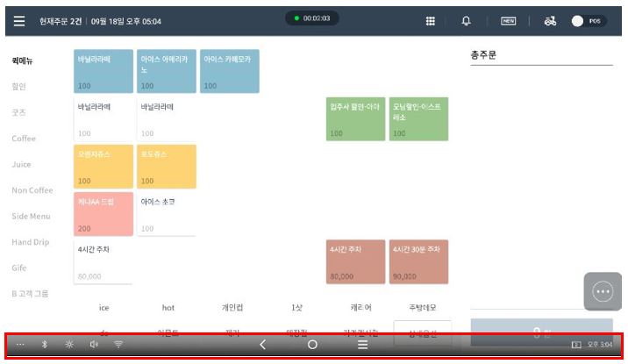This screenshot has width=628, height=364.
Task: Open the 주방메모 option
Action: click(x=423, y=308)
